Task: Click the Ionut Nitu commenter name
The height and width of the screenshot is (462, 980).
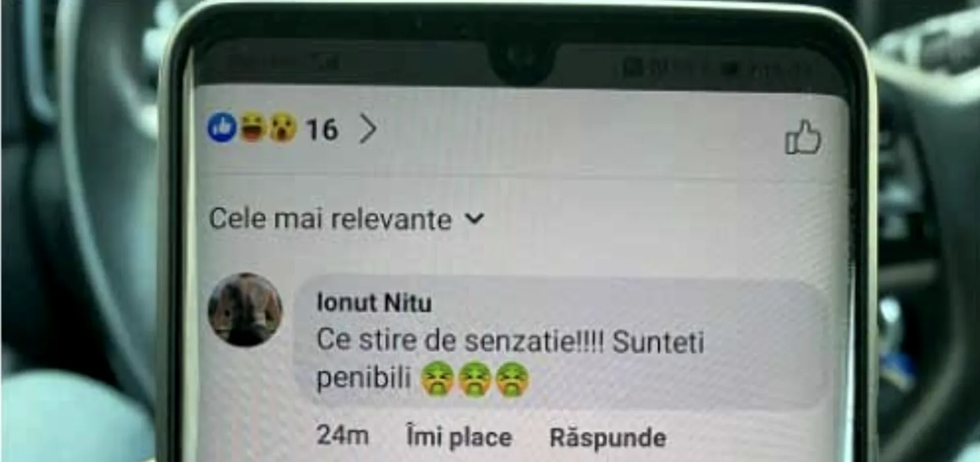Action: (374, 303)
